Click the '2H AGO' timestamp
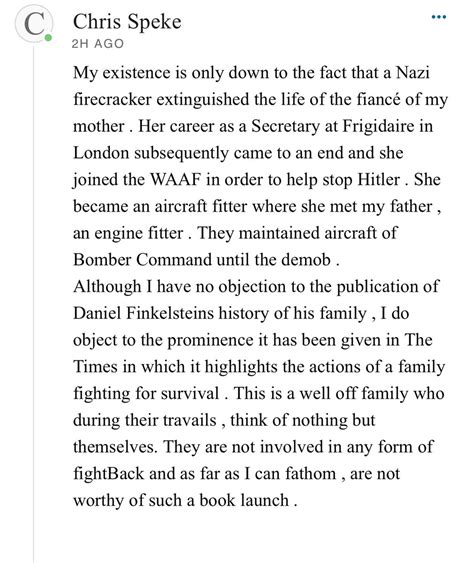Viewport: 474px width, 563px height. 98,44
